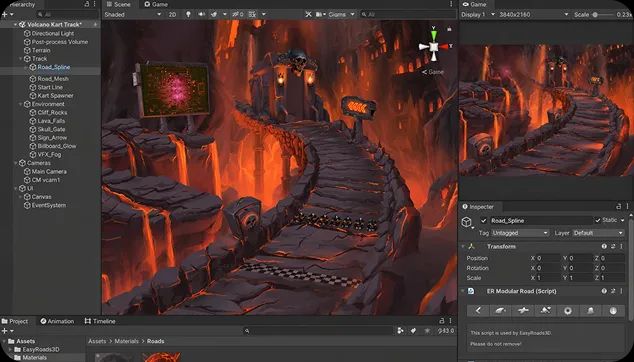The width and height of the screenshot is (634, 362).
Task: Toggle the scene grid icon
Action: pos(252,14)
